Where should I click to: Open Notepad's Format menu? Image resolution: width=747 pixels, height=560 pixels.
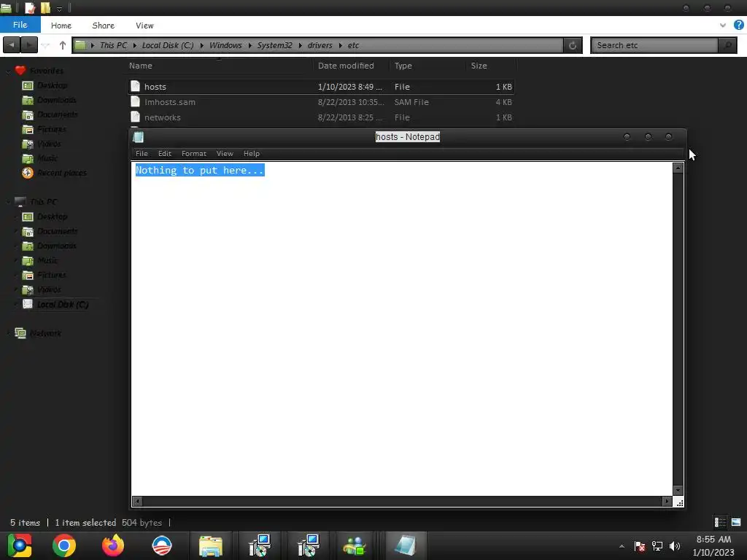tap(193, 153)
